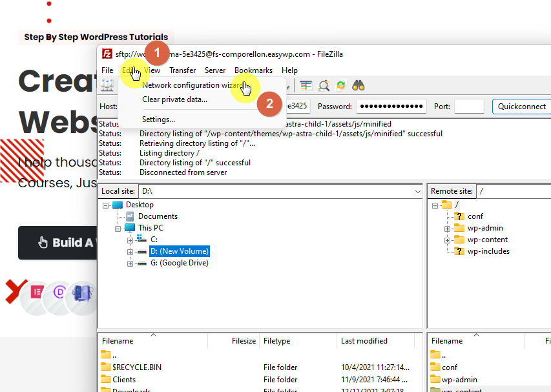Click Step By Step WordPress Tutorials label
Screen dimensions: 551x392
point(96,37)
